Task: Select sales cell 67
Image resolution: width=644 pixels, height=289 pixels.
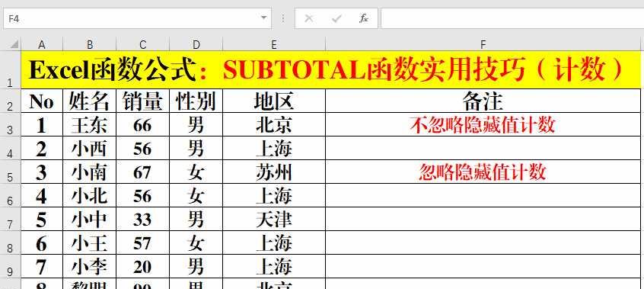Action: [143, 172]
